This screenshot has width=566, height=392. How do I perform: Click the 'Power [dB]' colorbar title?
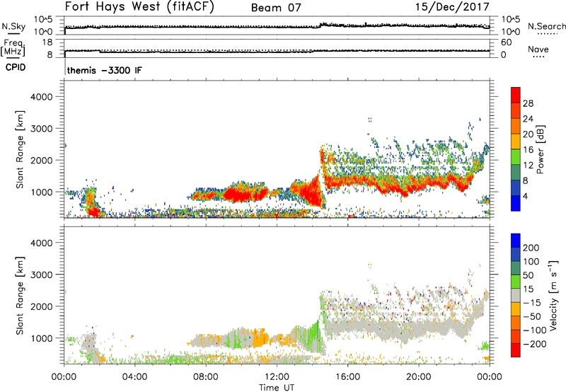(541, 149)
